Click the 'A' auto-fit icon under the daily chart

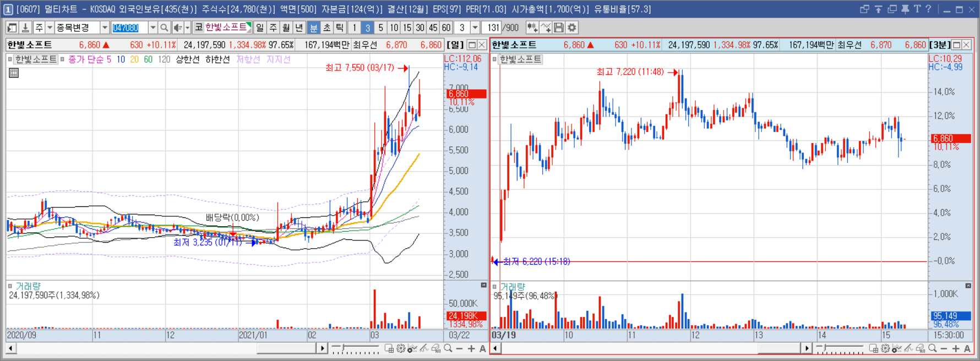point(483,348)
